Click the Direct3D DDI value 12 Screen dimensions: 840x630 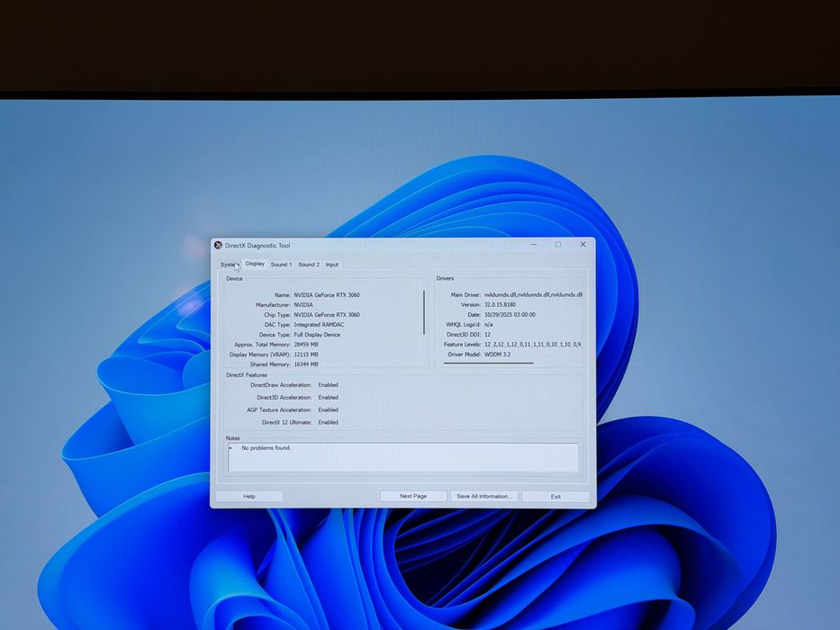tap(487, 334)
